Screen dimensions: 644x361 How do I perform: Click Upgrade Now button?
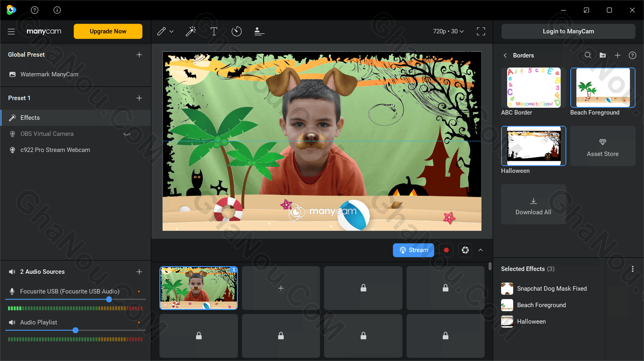[108, 31]
